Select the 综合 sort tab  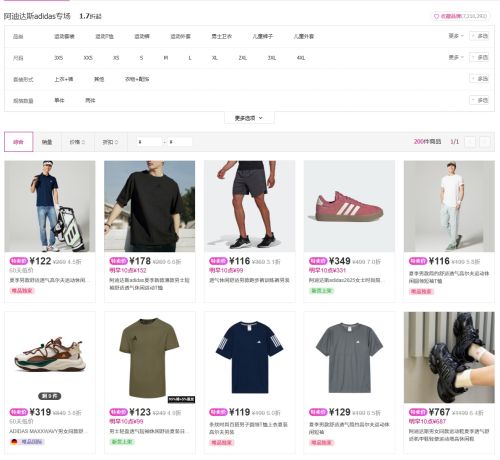pos(19,142)
